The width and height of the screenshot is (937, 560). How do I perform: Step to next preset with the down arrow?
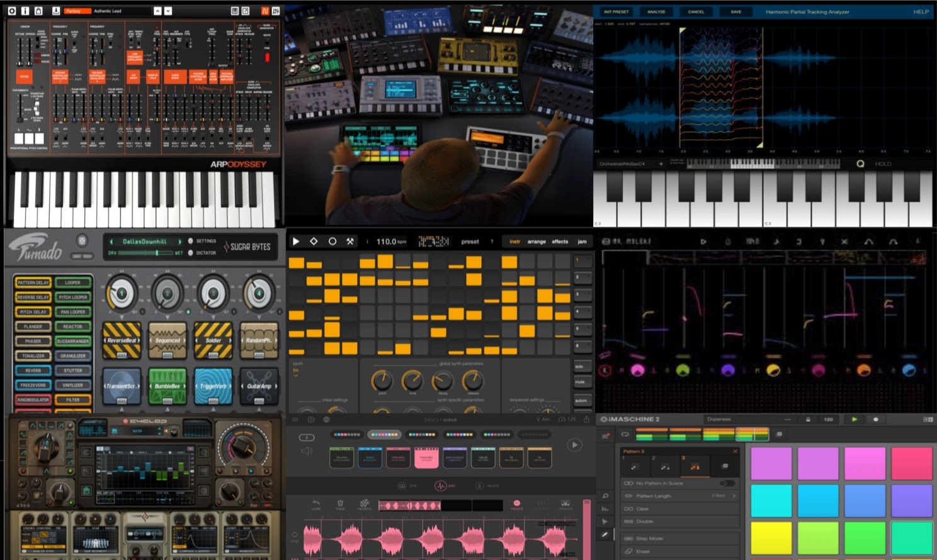tap(168, 11)
